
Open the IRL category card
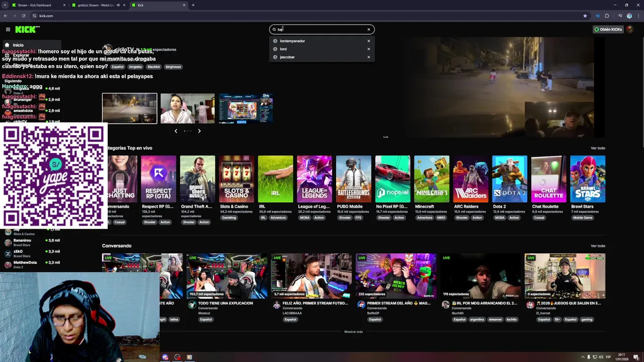(275, 179)
